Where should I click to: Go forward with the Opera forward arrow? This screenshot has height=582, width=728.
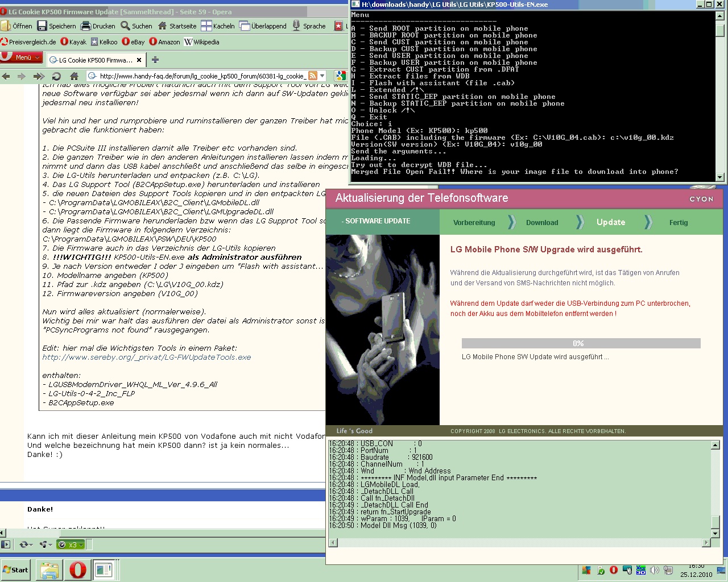[22, 76]
